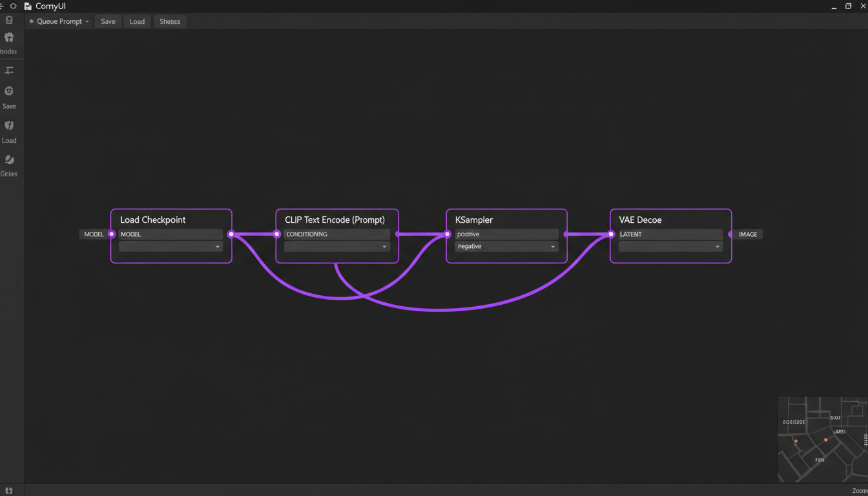Viewport: 868px width, 496px height.
Task: Click the align icon in left sidebar
Action: [x=9, y=71]
